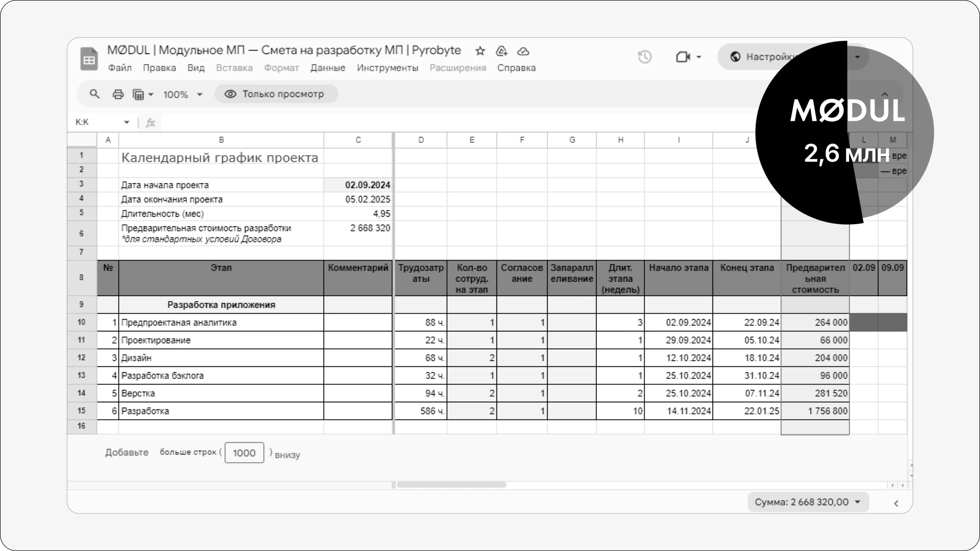Click the add to Drive icon
This screenshot has width=980, height=551.
tap(501, 51)
